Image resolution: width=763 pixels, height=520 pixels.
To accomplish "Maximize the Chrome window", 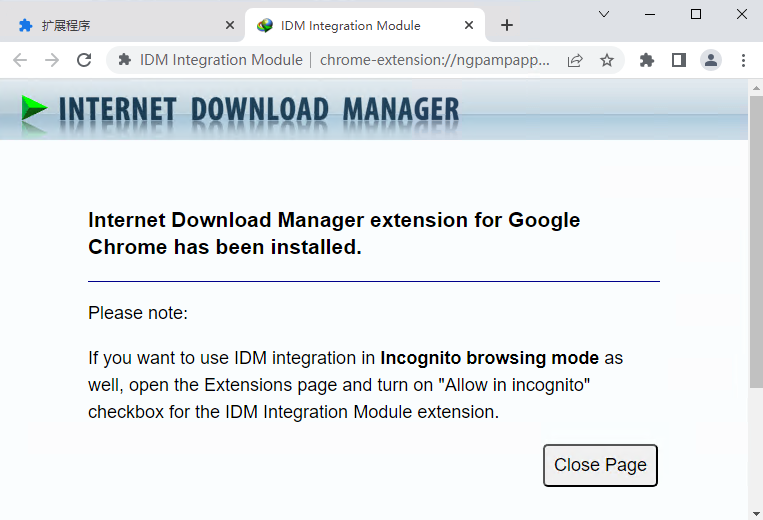I will point(696,14).
